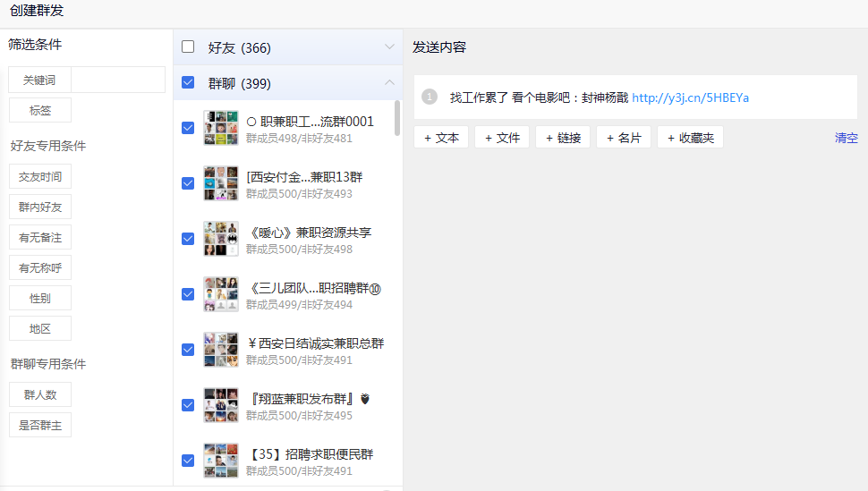The image size is (868, 491).
Task: Open avatar of 【35】招聘求职便民群
Action: 221,461
